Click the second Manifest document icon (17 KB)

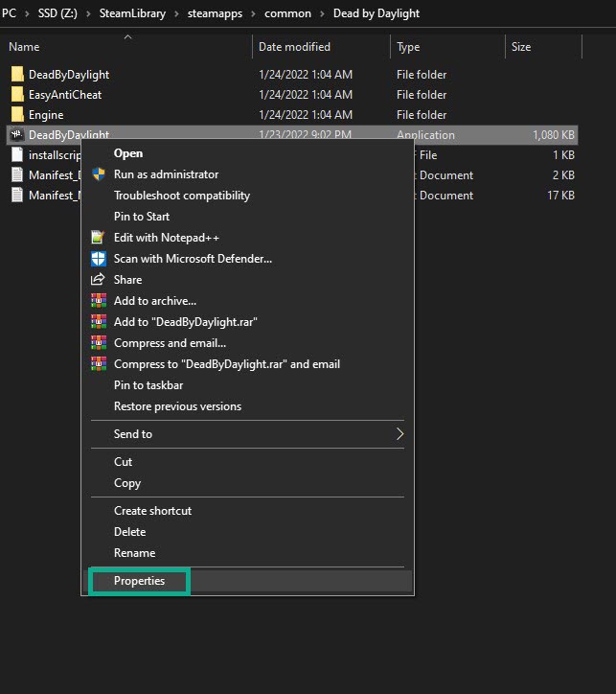(17, 196)
